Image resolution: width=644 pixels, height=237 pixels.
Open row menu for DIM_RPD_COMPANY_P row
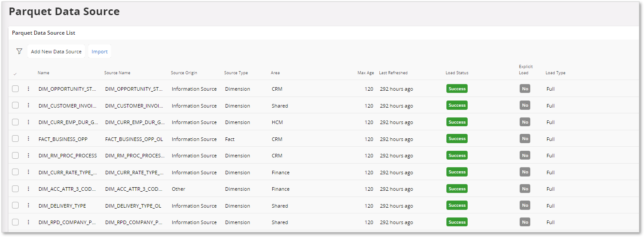coord(28,222)
